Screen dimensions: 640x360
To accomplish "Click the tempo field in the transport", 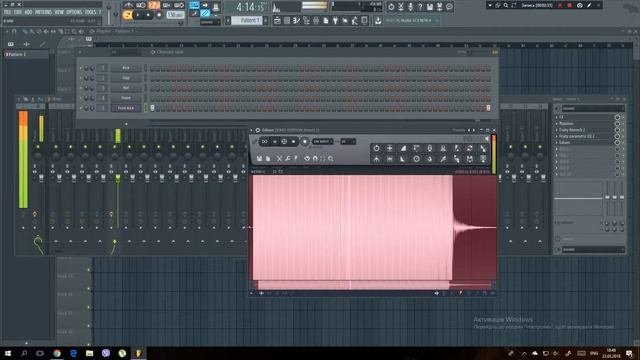I will tap(175, 15).
